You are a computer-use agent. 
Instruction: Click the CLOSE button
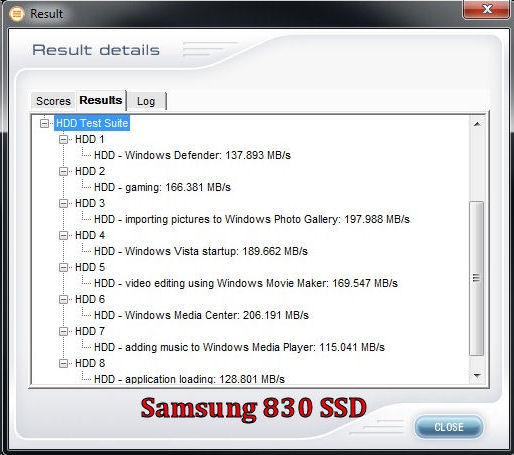point(449,427)
